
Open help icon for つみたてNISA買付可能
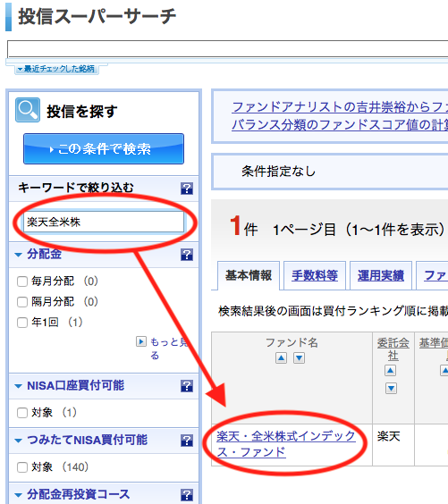tap(187, 441)
